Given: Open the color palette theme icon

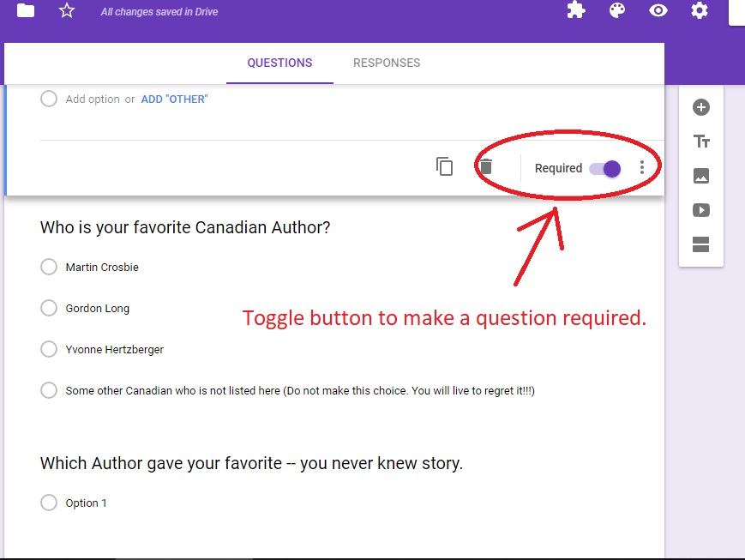Looking at the screenshot, I should (616, 10).
